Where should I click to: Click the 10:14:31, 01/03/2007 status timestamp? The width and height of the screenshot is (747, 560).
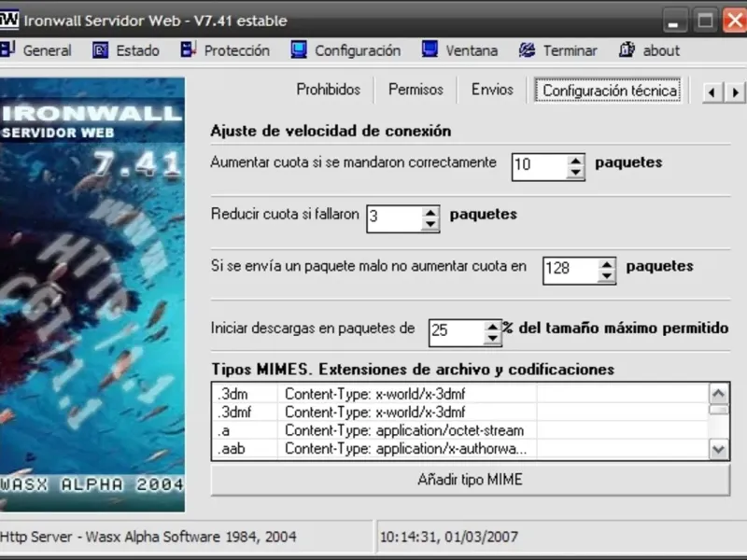449,538
